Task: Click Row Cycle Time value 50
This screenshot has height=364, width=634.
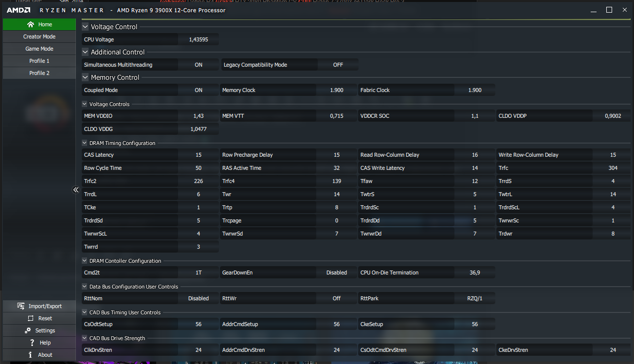Action: (x=199, y=168)
